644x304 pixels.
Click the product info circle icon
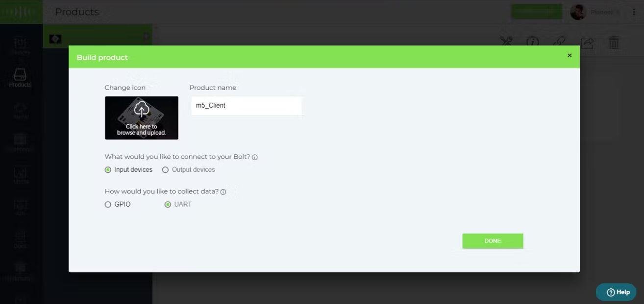click(533, 42)
